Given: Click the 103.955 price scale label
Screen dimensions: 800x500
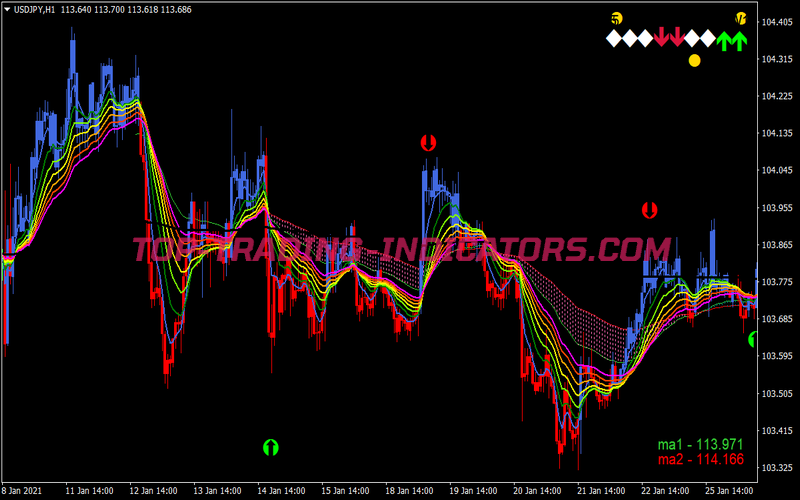Looking at the screenshot, I should click(x=777, y=208).
